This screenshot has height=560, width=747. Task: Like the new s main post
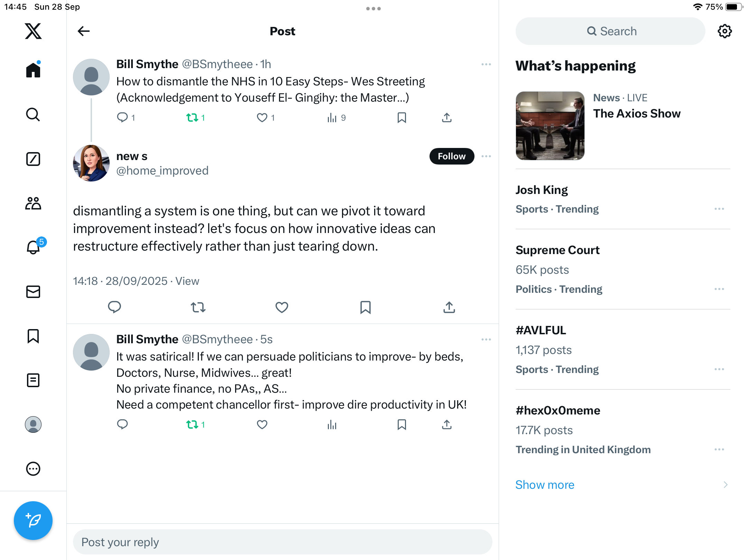click(x=282, y=307)
